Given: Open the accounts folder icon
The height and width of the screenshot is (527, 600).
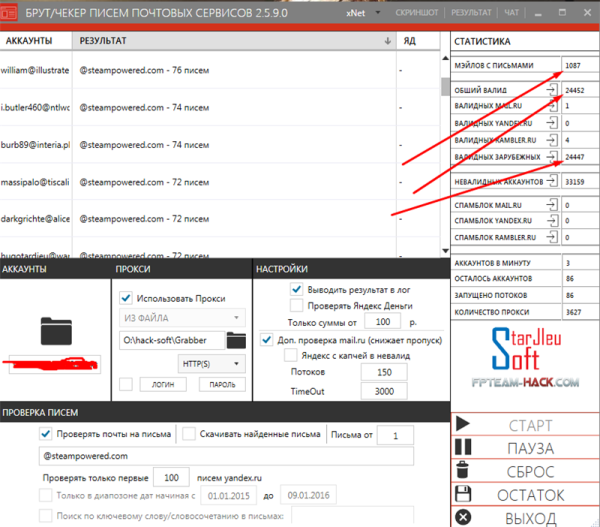Looking at the screenshot, I should (x=55, y=330).
